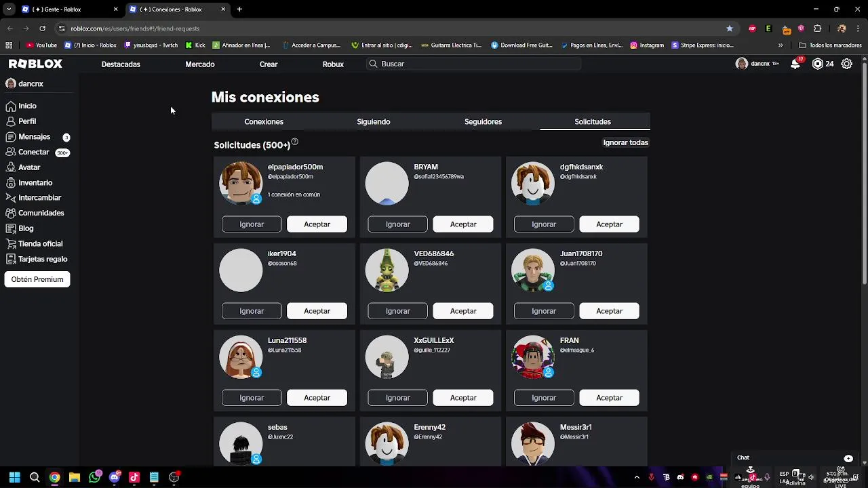Open TikTok from the taskbar
This screenshot has width=868, height=488.
pyautogui.click(x=134, y=477)
